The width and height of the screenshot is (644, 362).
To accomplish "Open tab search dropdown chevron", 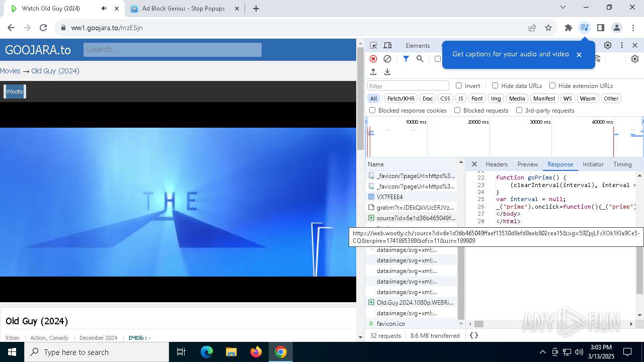I will pos(563,8).
